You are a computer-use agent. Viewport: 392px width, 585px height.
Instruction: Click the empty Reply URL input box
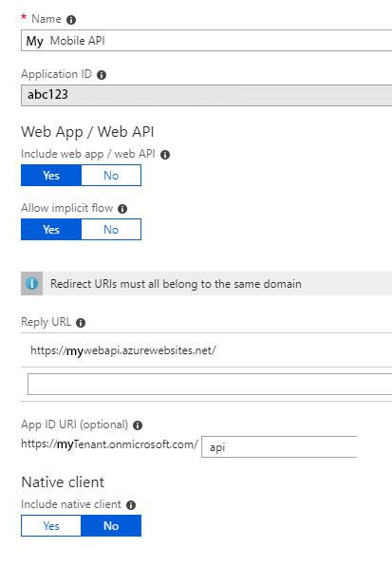[210, 384]
